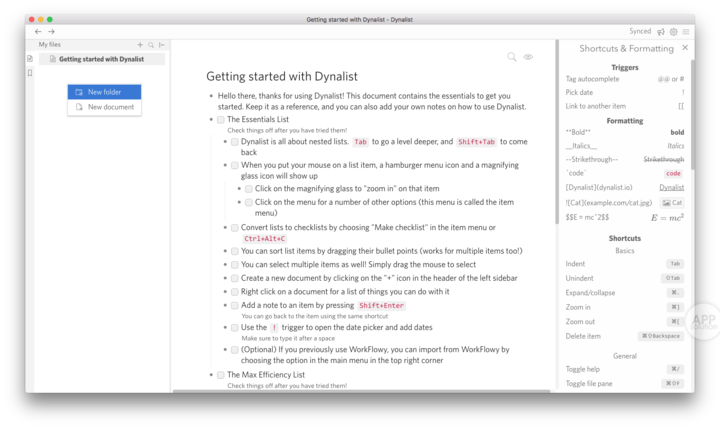
Task: Click the Expand/collapse shortcut row
Action: coord(625,293)
